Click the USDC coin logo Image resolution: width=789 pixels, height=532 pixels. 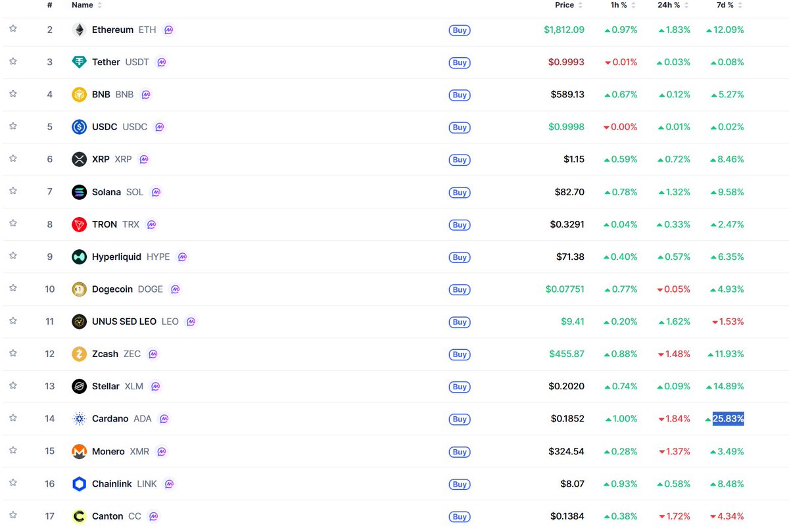[79, 127]
